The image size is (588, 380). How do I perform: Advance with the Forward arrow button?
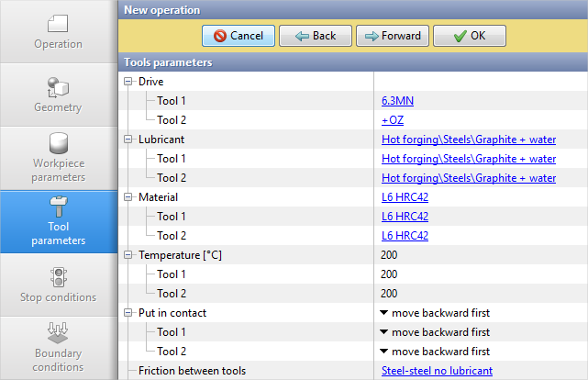click(393, 36)
